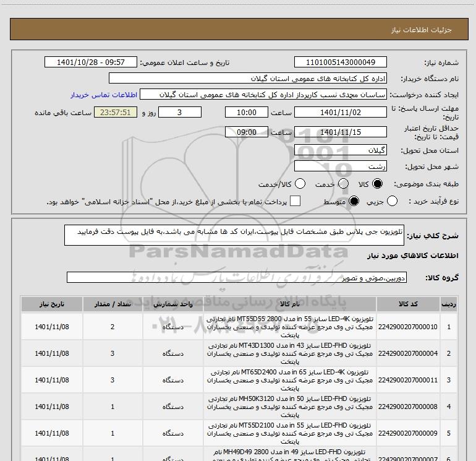Screen dimensions: 476x461
Task: Click product code 2242900207000011
Action: [408, 380]
